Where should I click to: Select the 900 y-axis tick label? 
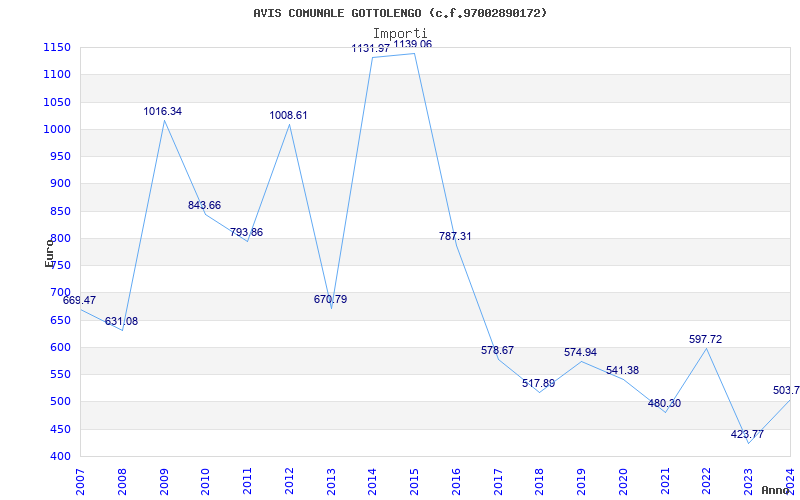pos(60,184)
